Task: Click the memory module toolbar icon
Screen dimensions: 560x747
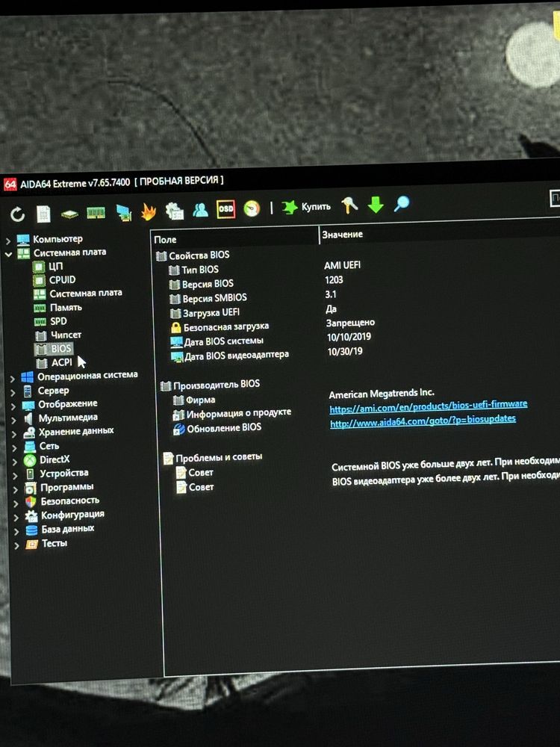Action: click(x=96, y=212)
